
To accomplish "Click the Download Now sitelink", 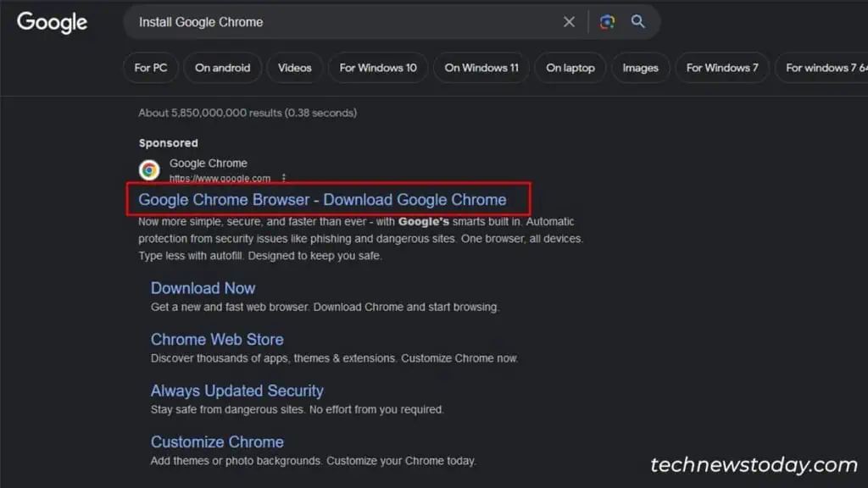I will click(x=203, y=288).
